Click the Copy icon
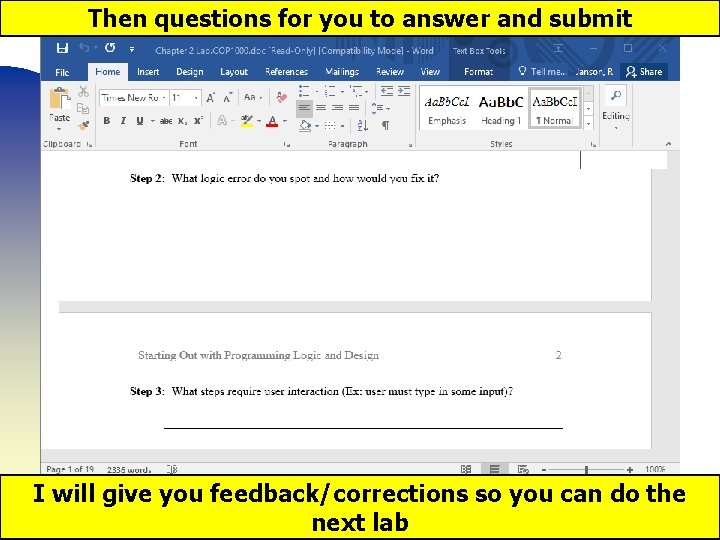This screenshot has height=540, width=720. 83,108
